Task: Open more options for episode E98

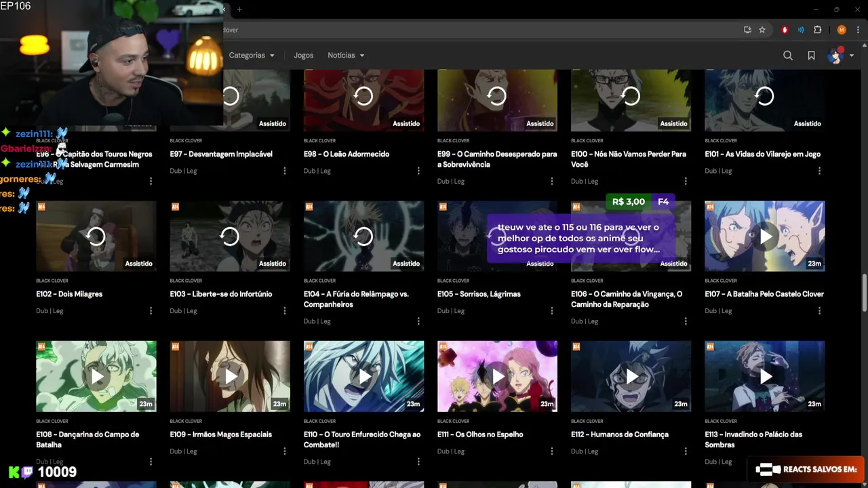Action: point(418,171)
